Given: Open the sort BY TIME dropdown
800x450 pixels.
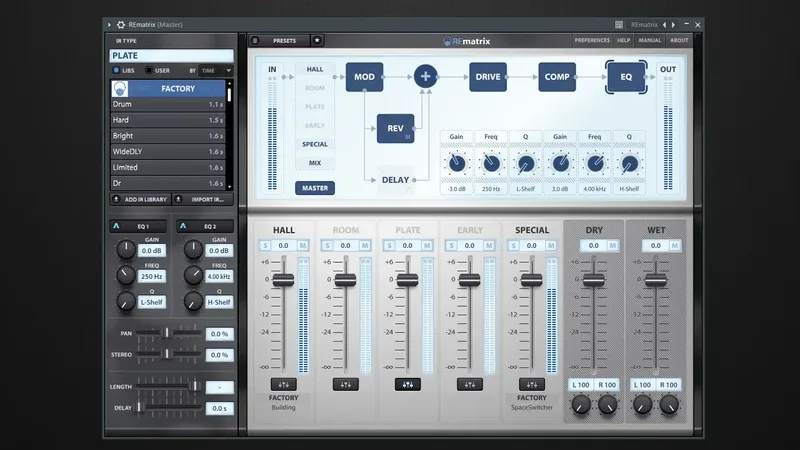Looking at the screenshot, I should tap(215, 70).
